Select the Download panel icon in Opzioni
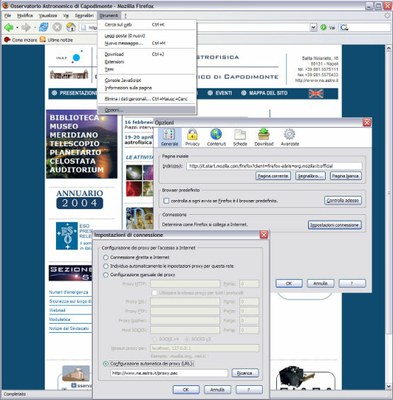The height and width of the screenshot is (400, 393). pos(264,137)
